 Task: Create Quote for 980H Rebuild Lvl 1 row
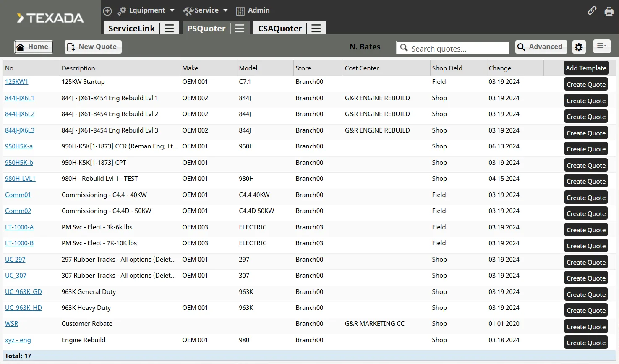coord(586,181)
